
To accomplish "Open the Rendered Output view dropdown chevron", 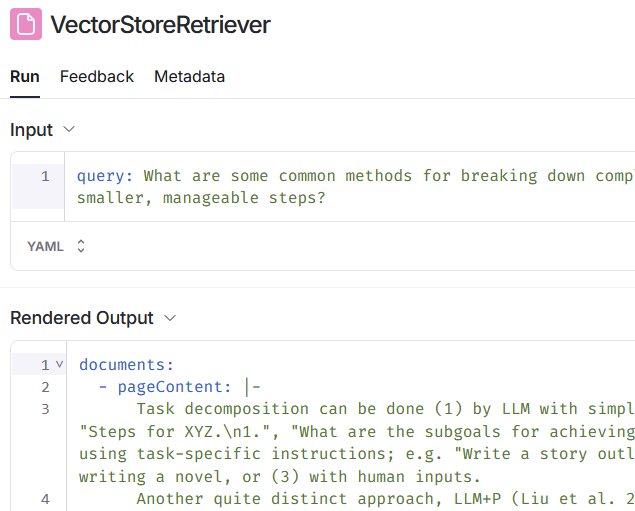I will 170,318.
